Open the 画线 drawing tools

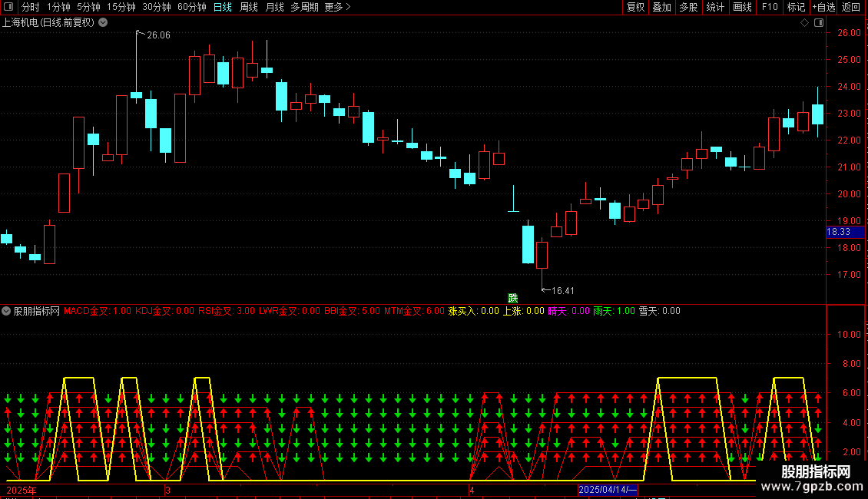tap(742, 7)
